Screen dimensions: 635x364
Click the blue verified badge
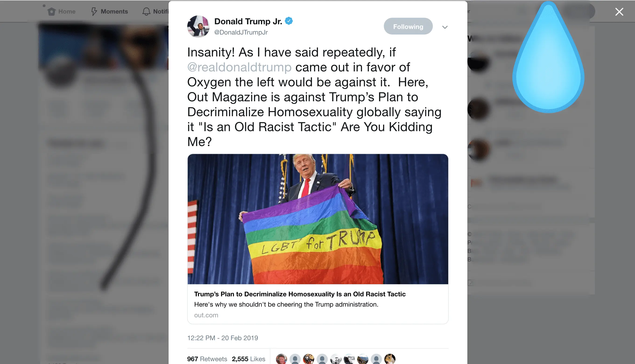coord(289,21)
